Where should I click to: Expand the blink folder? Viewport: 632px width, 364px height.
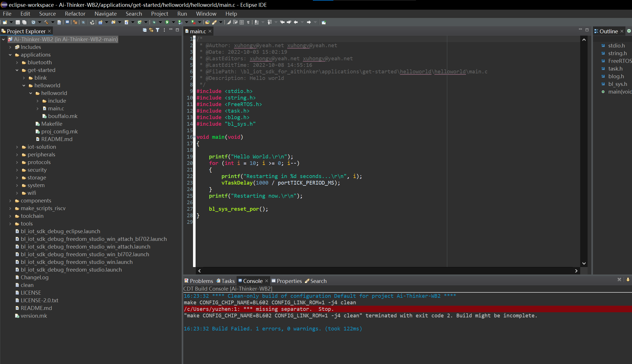[x=24, y=78]
